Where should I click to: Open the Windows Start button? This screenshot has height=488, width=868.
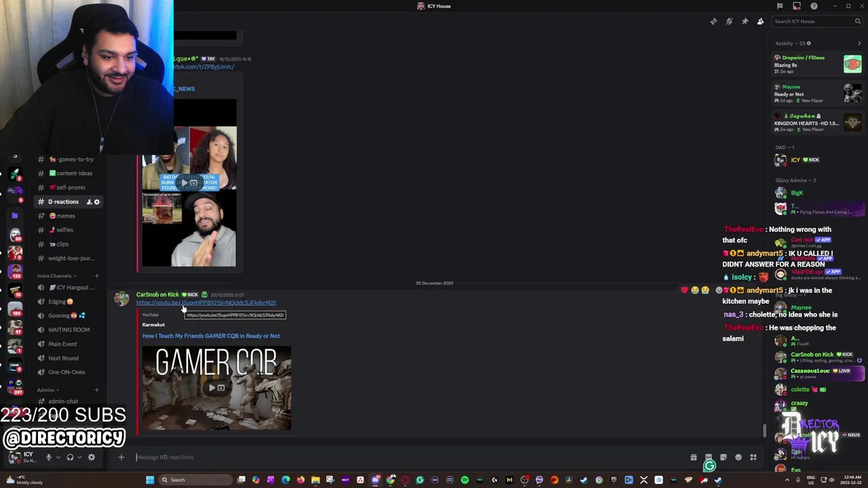tap(150, 480)
